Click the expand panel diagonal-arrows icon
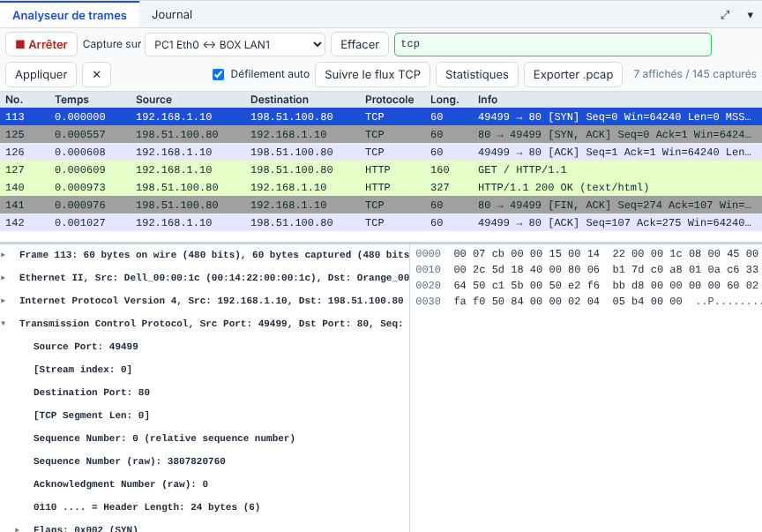The width and height of the screenshot is (762, 532). [725, 15]
